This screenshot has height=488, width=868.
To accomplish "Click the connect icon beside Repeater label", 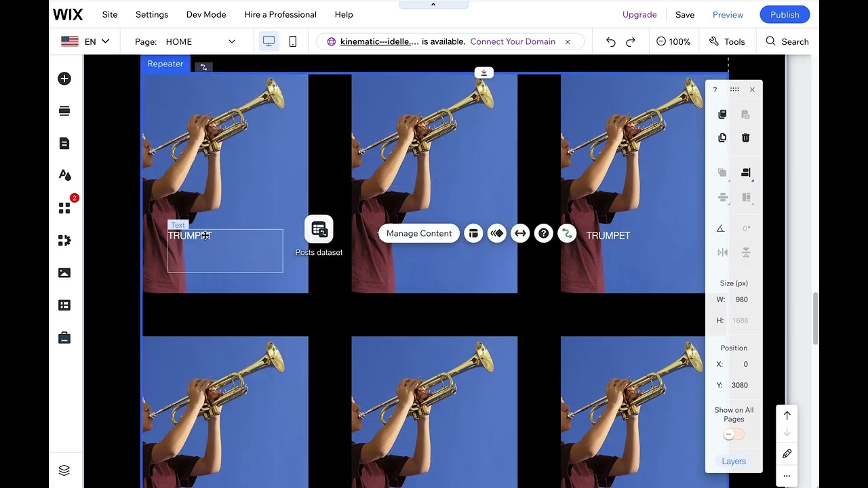I will 203,66.
